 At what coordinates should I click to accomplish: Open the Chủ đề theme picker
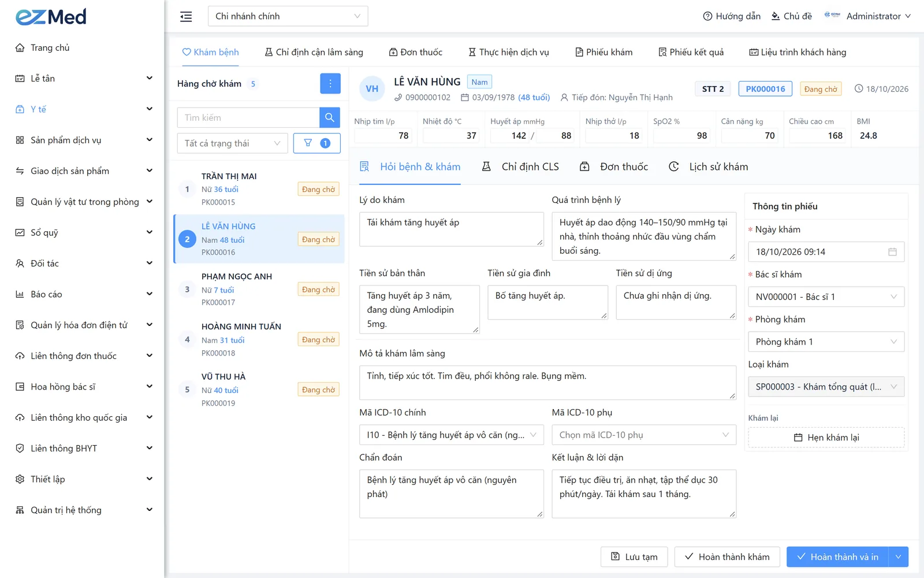[792, 16]
